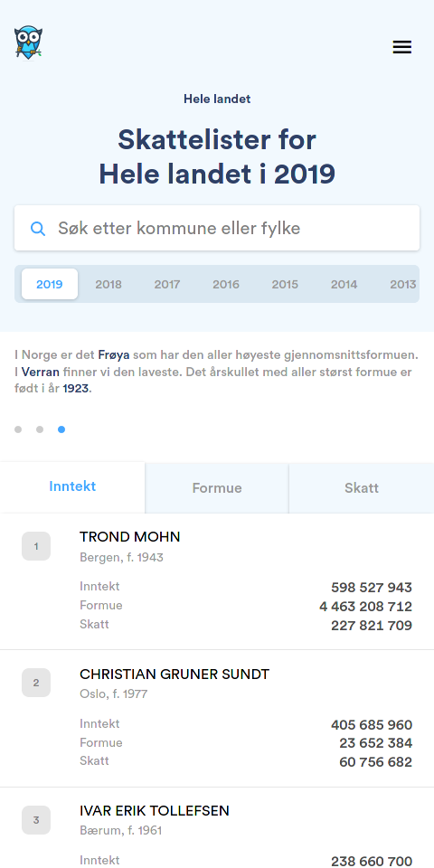Open Trond Mohn's entry
Image resolution: width=434 pixels, height=868 pixels.
pos(217,581)
